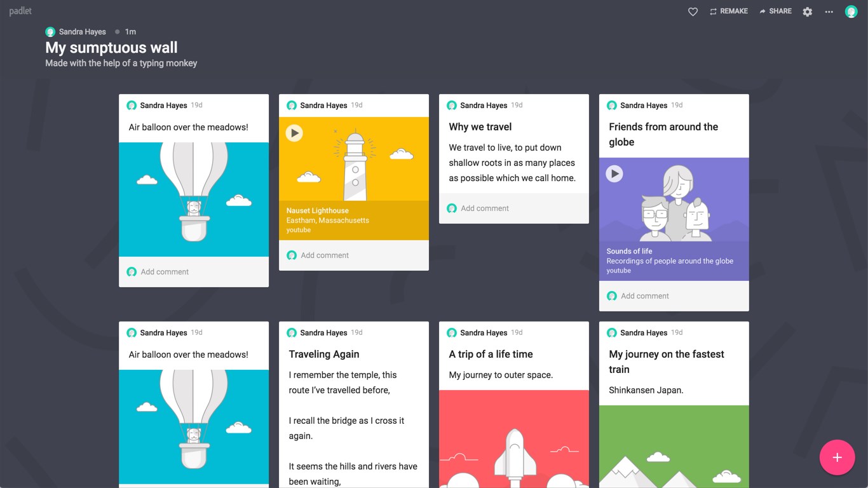The image size is (868, 488).
Task: Add comment on first Air balloon post
Action: 165,272
